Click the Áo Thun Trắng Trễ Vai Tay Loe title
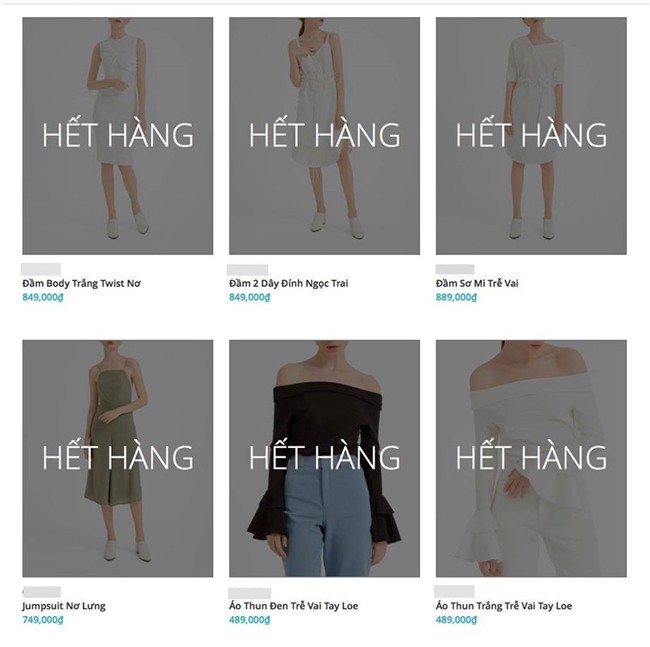This screenshot has width=650, height=647. click(504, 606)
